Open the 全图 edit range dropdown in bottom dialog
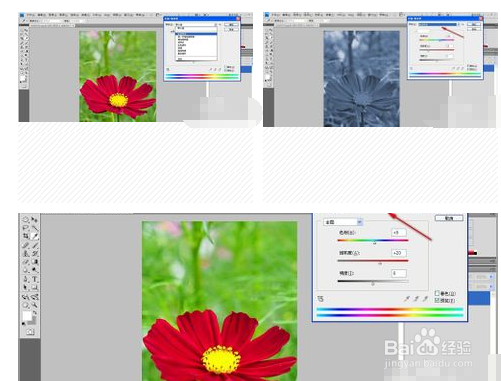 [343, 222]
